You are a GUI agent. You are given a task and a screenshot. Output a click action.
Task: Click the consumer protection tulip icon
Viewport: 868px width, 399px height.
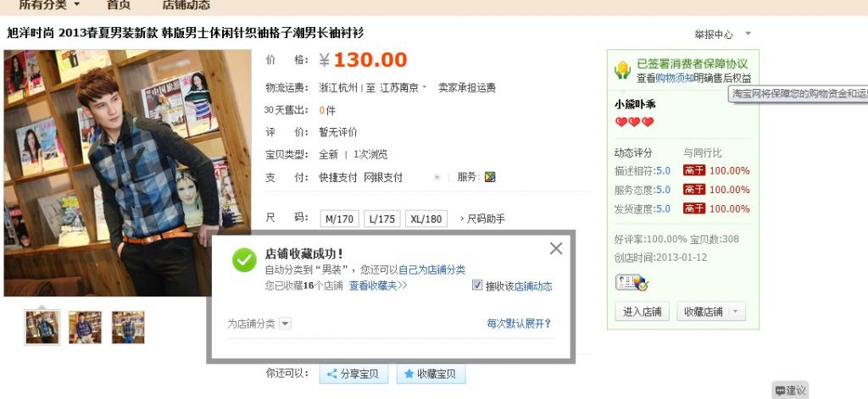[x=623, y=70]
